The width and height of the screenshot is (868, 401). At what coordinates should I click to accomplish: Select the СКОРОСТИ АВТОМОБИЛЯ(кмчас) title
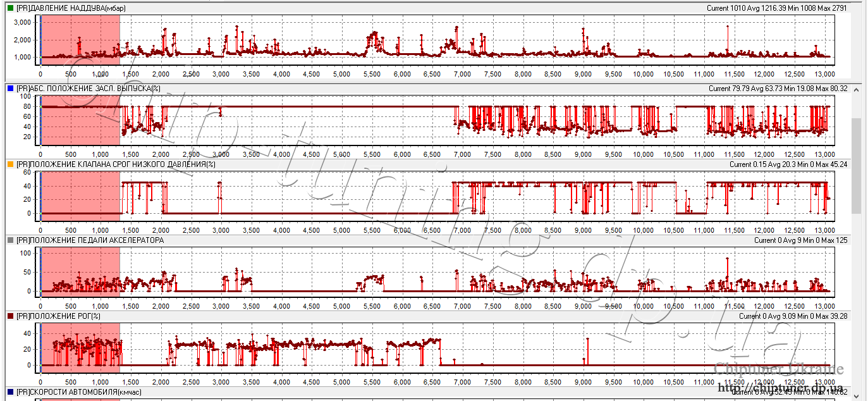coord(79,392)
